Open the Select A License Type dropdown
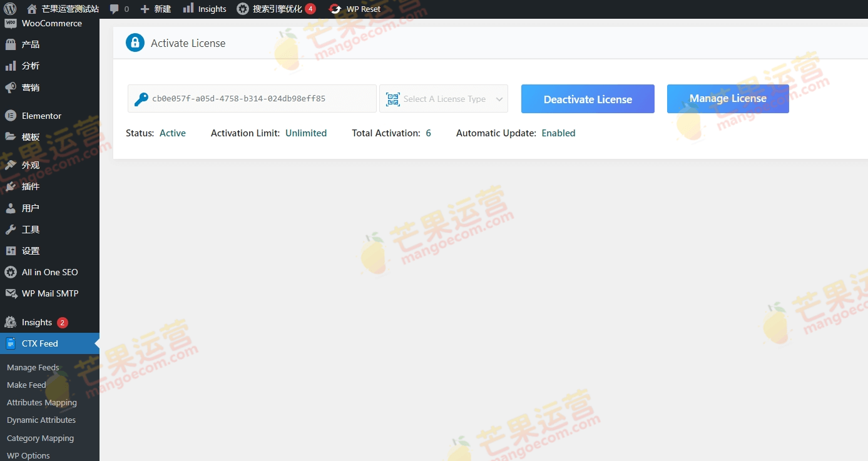 (444, 99)
